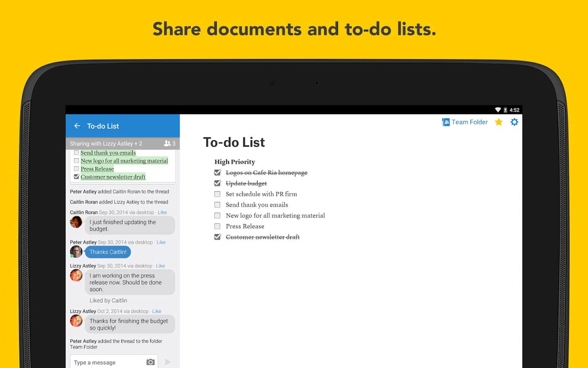Screen dimensions: 588x368
Task: Like Caitlin Roran's budget message
Action: [x=162, y=213]
